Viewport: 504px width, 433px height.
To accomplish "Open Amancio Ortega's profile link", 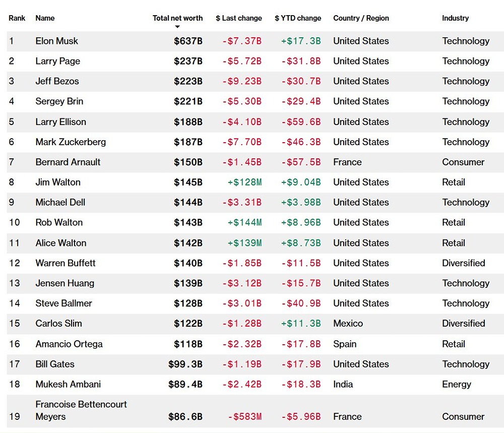I will pos(69,344).
